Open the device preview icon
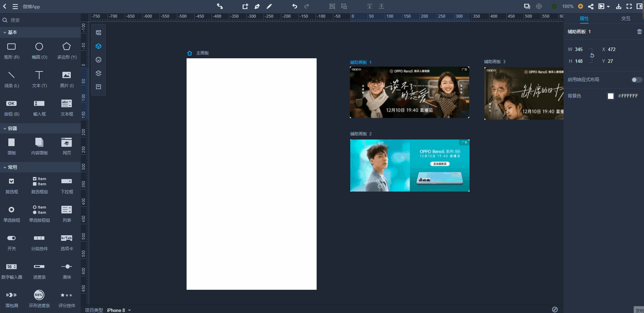The width and height of the screenshot is (644, 313). (527, 6)
